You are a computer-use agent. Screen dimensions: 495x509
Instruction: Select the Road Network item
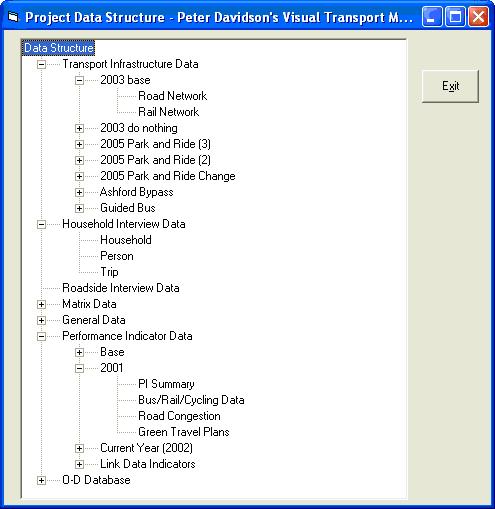pos(172,96)
